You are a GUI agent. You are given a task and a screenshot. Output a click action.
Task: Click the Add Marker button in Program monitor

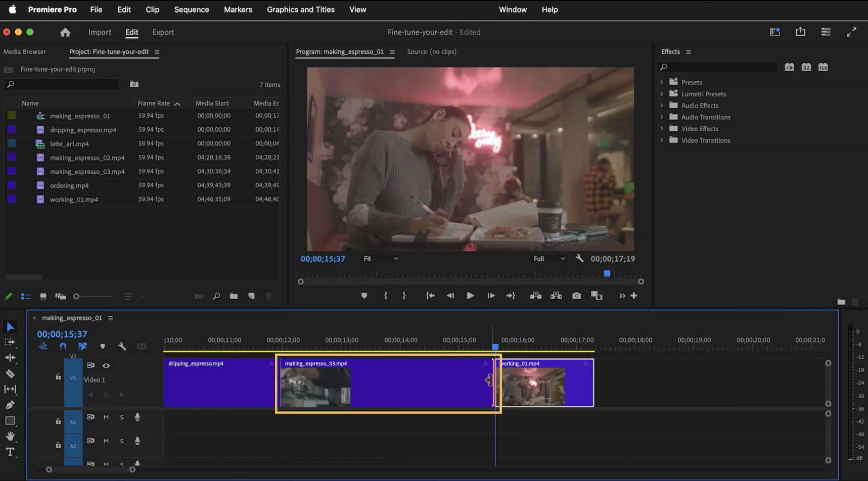[364, 296]
